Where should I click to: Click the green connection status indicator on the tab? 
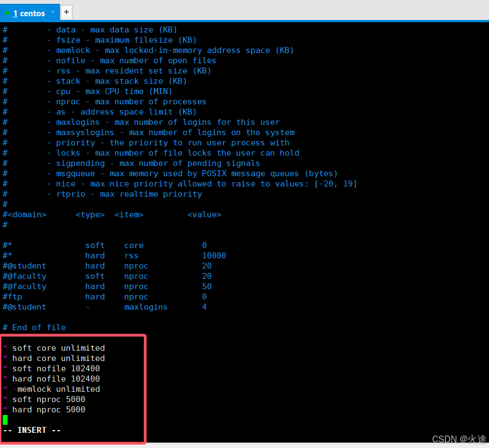point(7,12)
